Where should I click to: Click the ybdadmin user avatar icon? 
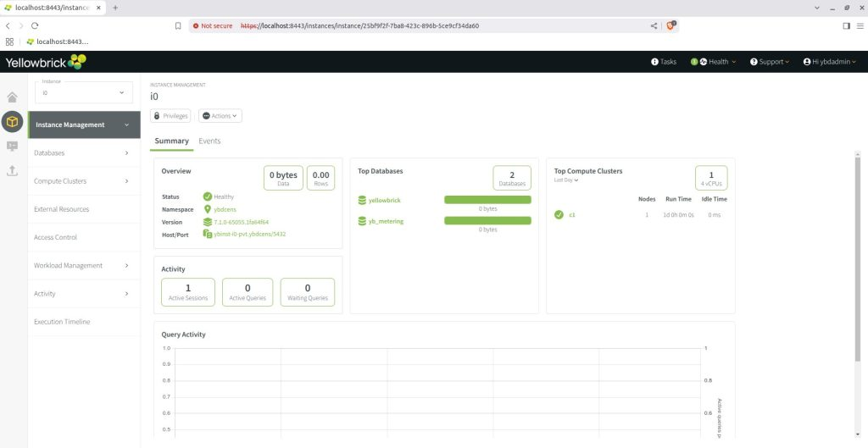tap(807, 62)
